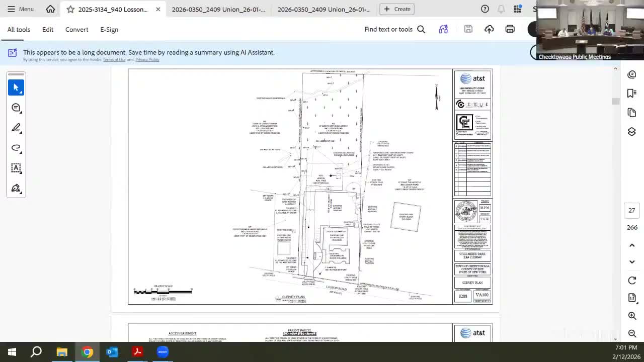Viewport: 644px width, 362px height.
Task: Launch the AI Assistant toolbar icon
Action: point(443,30)
